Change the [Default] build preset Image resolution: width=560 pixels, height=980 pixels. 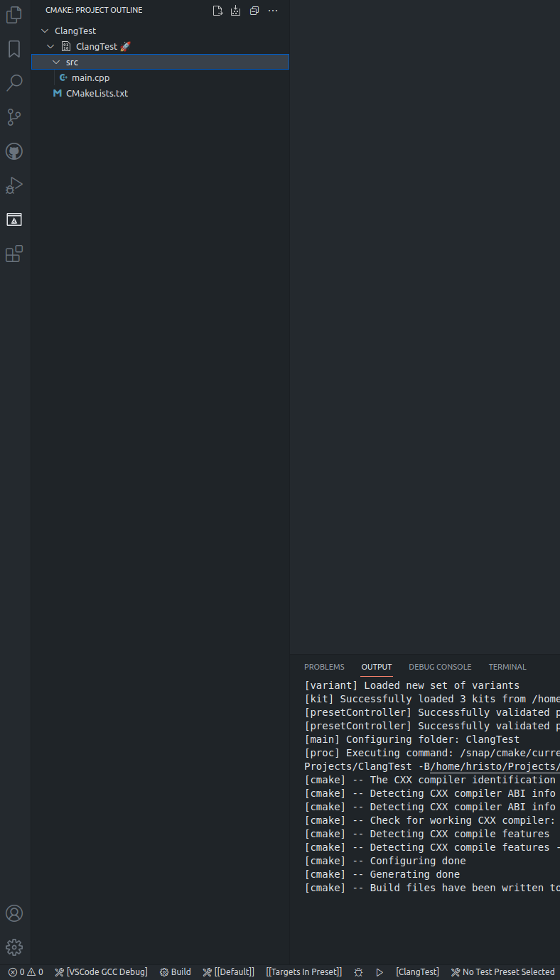click(x=228, y=972)
